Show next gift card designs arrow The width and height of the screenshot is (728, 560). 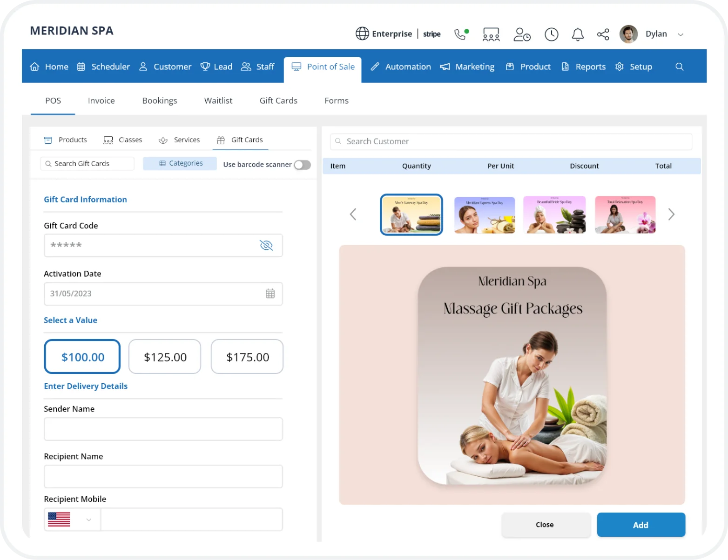671,214
